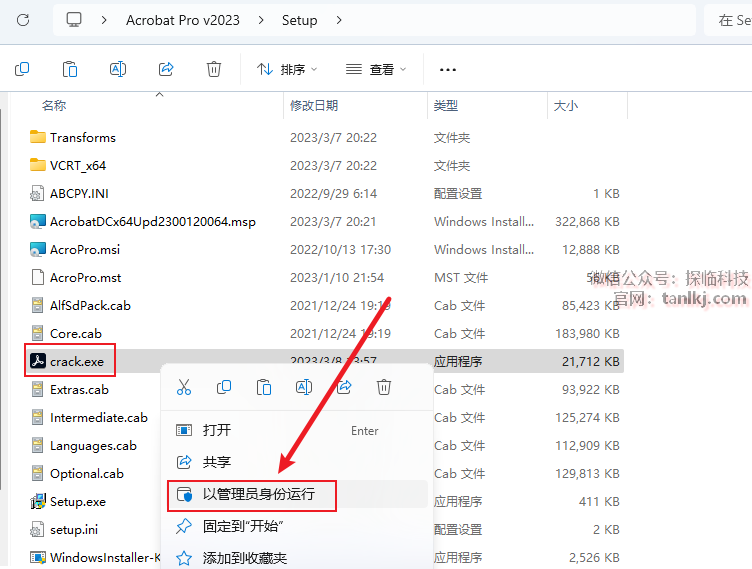Click the Copy icon in the context menu
This screenshot has height=569, width=752.
click(224, 387)
